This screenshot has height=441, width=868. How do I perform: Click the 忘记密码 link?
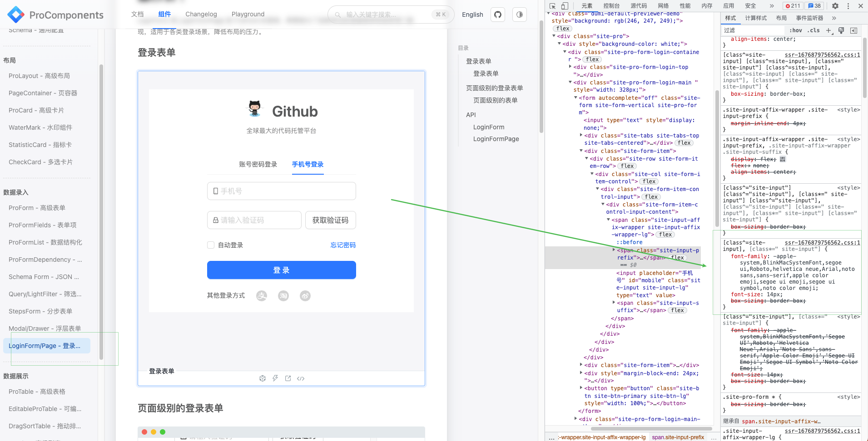[343, 245]
